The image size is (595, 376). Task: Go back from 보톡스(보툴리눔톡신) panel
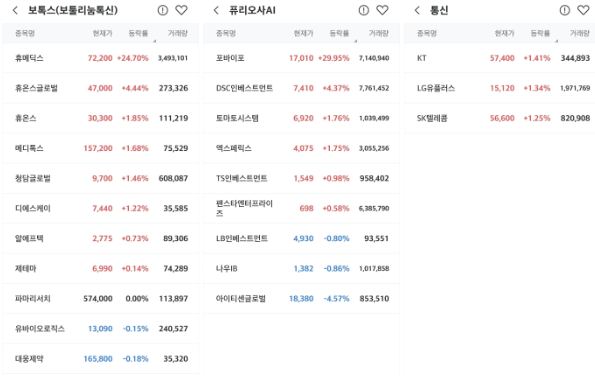coord(15,10)
